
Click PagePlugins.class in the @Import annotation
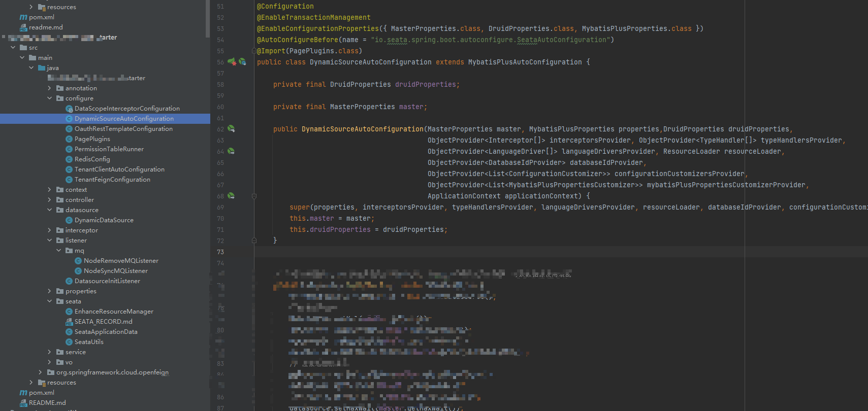[324, 51]
